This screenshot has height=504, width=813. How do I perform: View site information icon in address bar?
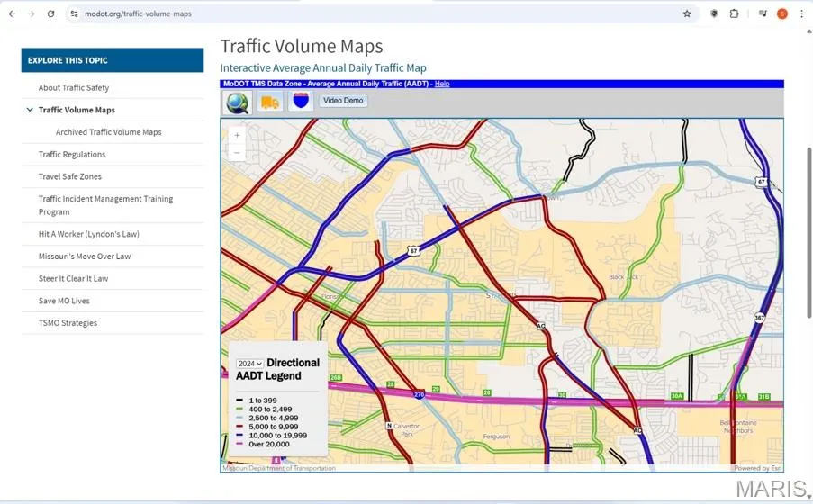point(74,14)
